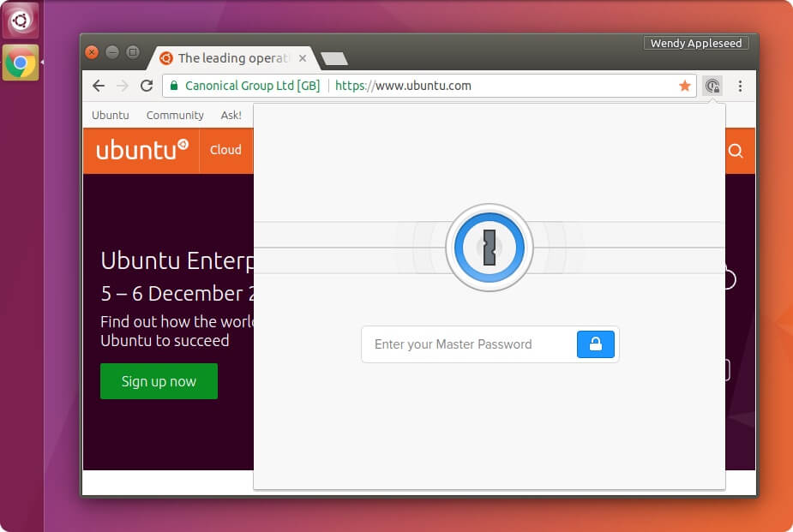This screenshot has height=532, width=793.
Task: Bookmark this page using the star icon
Action: [685, 86]
